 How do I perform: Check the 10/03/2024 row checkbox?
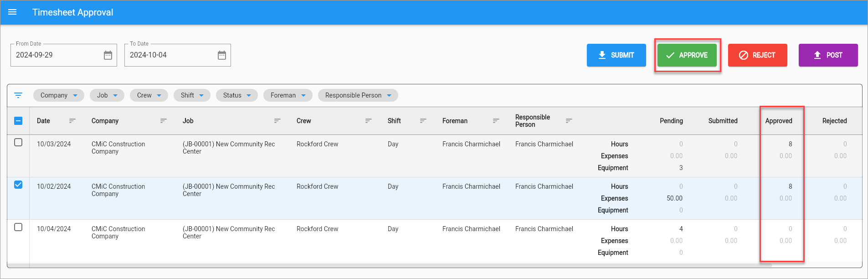coord(18,142)
